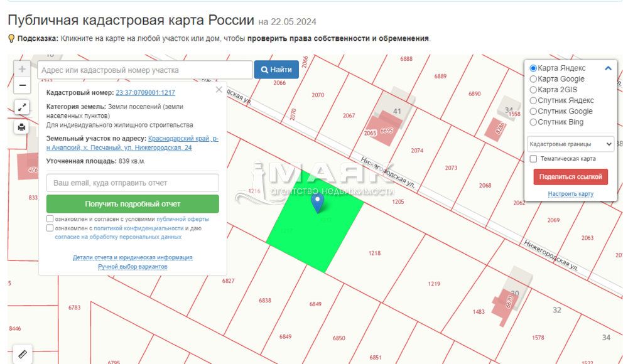Select Карта Google radio option
This screenshot has width=628, height=364.
point(534,79)
